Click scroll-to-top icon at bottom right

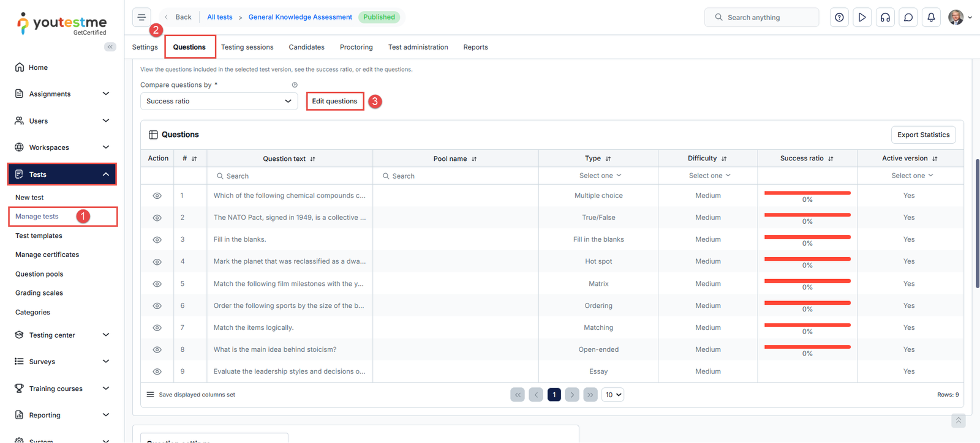pyautogui.click(x=959, y=420)
